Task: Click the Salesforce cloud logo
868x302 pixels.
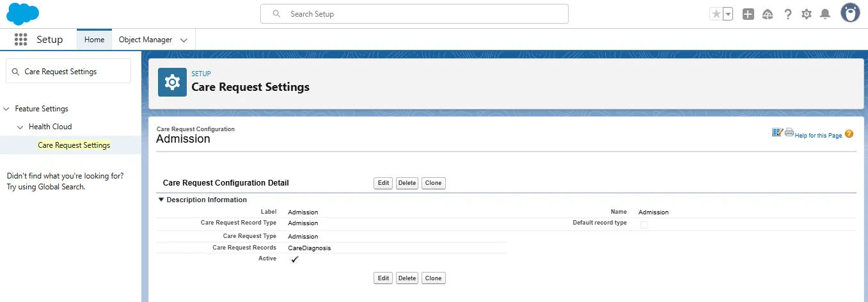Action: point(22,14)
